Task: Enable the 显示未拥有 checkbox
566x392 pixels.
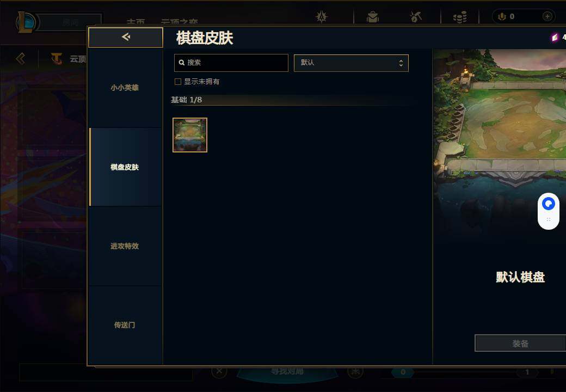Action: pyautogui.click(x=177, y=82)
